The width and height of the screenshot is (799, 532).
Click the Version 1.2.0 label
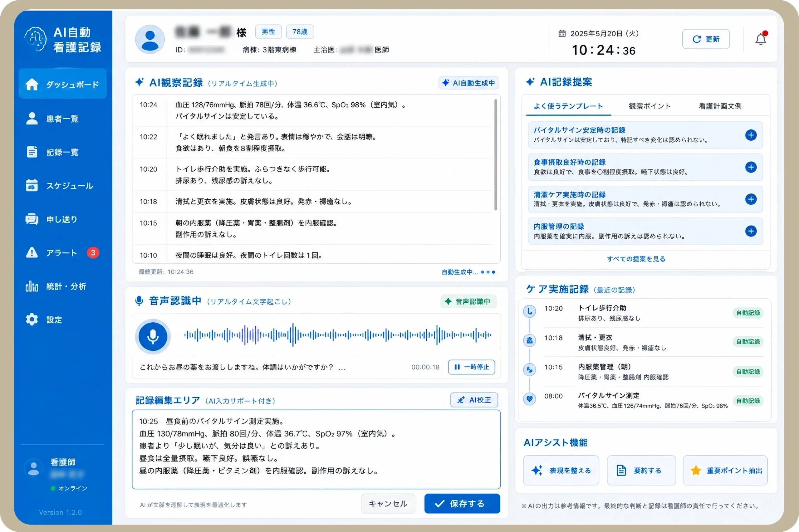coord(60,512)
